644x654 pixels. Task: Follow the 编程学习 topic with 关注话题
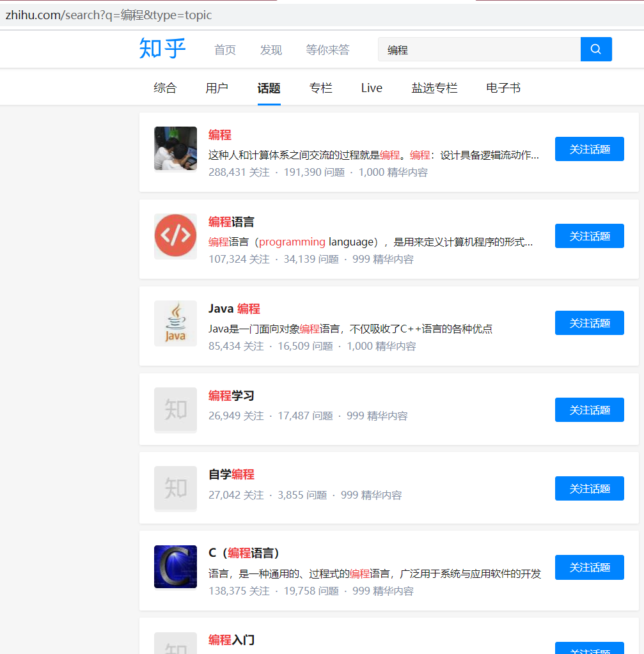pos(590,410)
